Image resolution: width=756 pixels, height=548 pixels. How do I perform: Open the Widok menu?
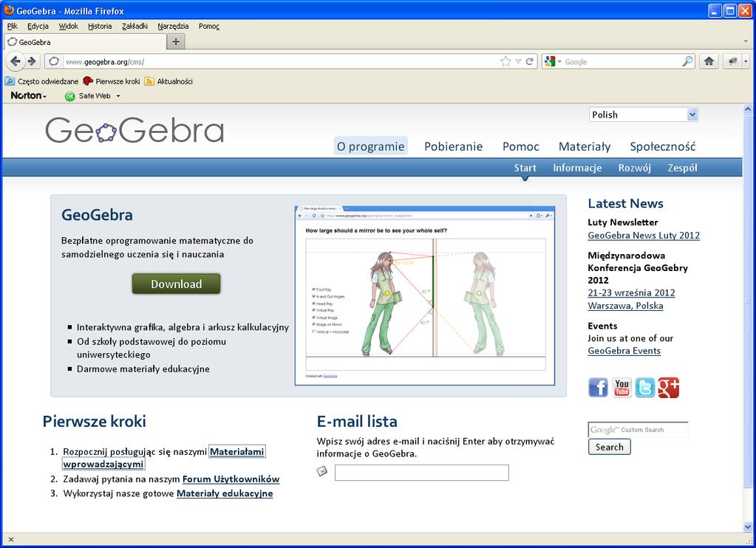68,26
